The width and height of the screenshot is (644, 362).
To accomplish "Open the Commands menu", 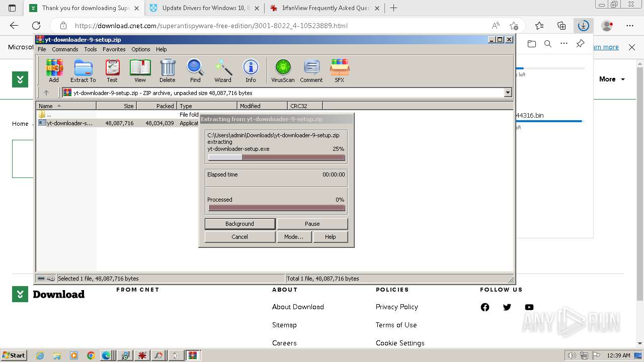I will click(x=65, y=49).
